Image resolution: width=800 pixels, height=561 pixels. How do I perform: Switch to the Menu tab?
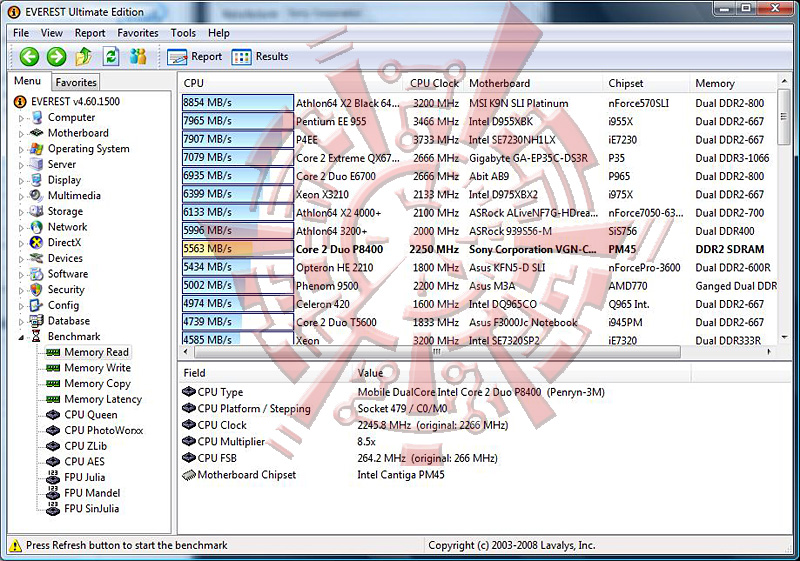(x=28, y=81)
